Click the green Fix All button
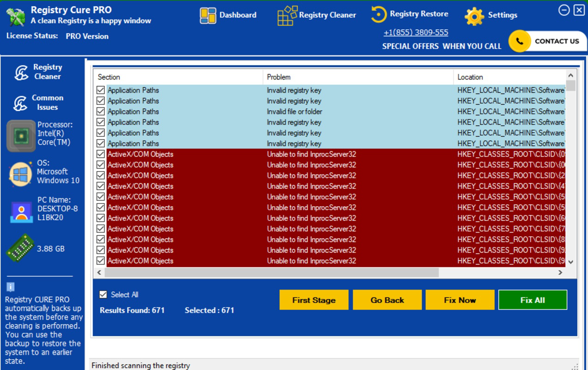Screen dimensions: 588x370 pyautogui.click(x=533, y=300)
